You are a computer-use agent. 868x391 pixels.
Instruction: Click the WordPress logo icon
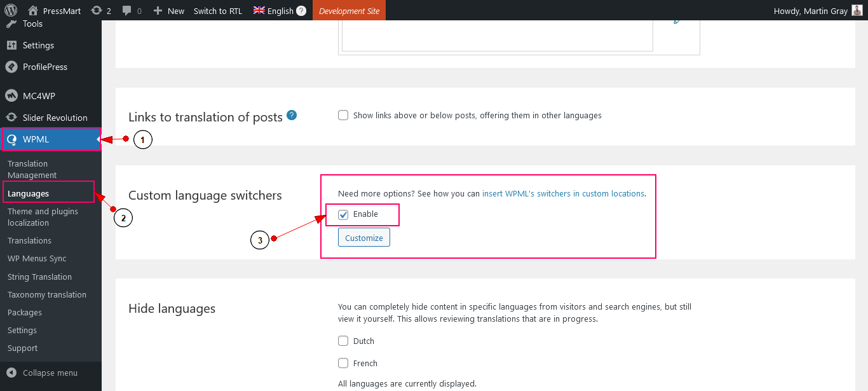11,10
